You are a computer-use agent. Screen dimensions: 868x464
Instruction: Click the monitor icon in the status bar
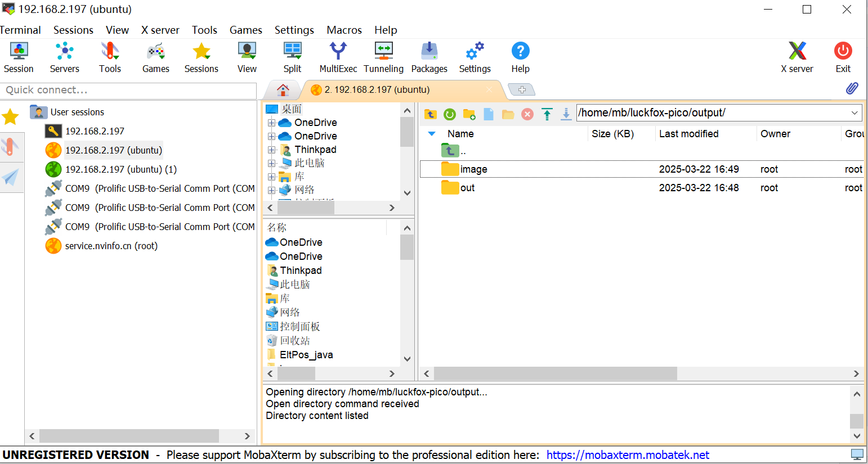pos(857,454)
